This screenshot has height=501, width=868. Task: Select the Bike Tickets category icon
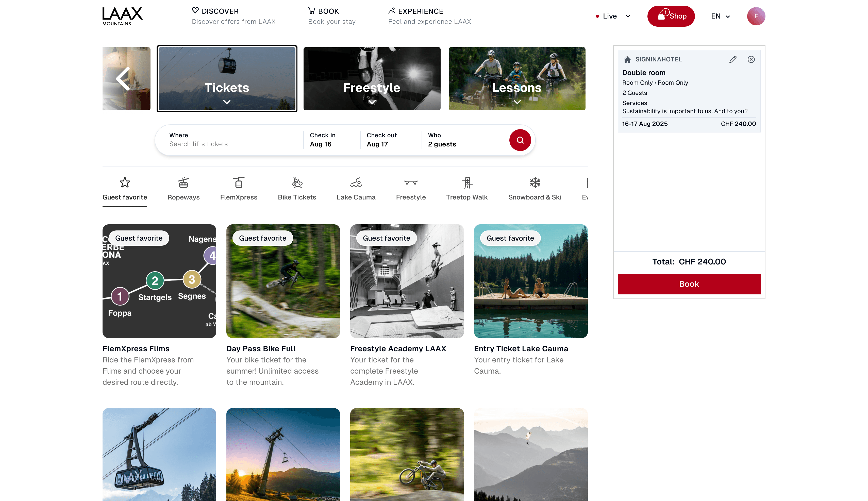point(297,183)
